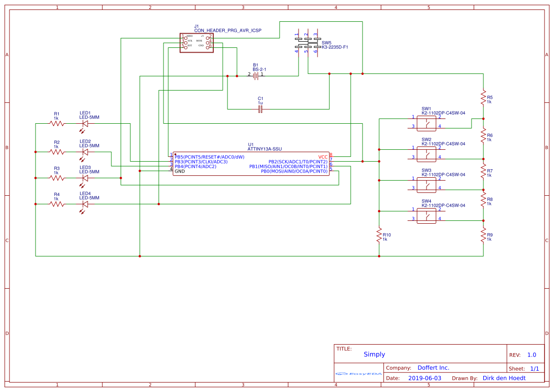Click the EasyEDA logo in title block
Screen dimensions: 554x392
coord(358,374)
